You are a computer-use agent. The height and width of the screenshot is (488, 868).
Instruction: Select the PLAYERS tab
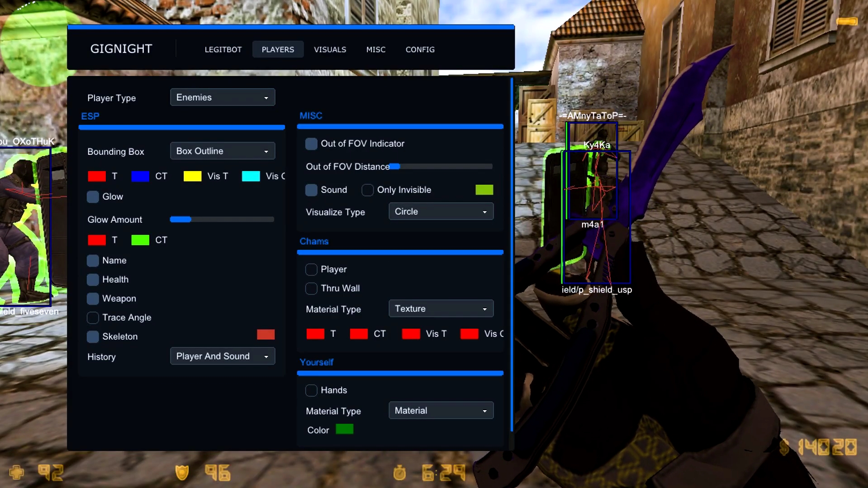point(278,49)
